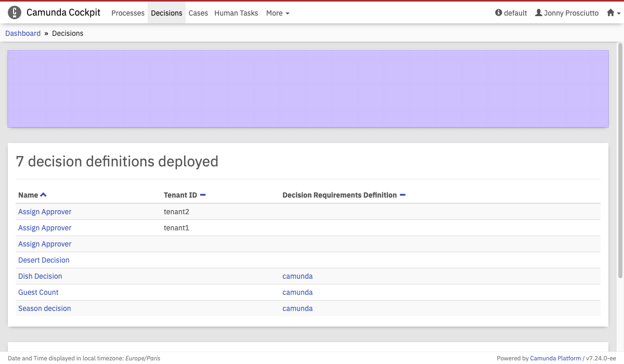624x364 pixels.
Task: Switch to the Cases tab
Action: pos(198,13)
